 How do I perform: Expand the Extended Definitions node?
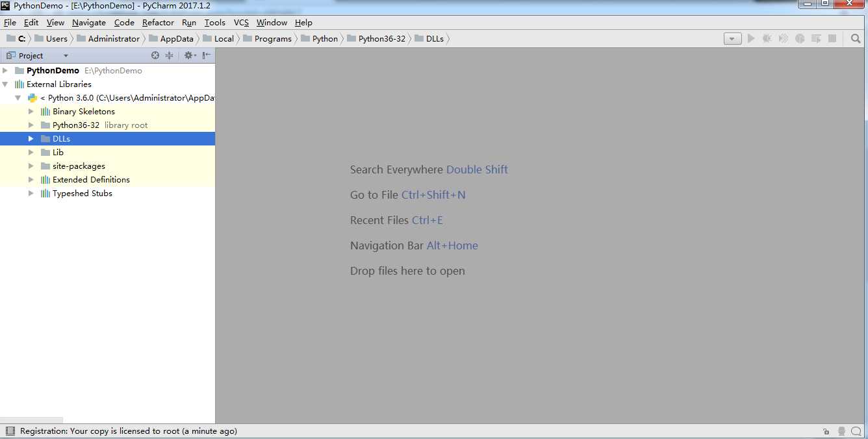[x=31, y=180]
